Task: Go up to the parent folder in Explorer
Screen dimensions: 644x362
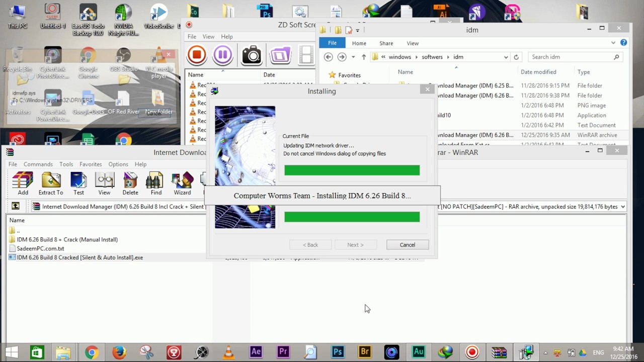Action: click(x=364, y=57)
